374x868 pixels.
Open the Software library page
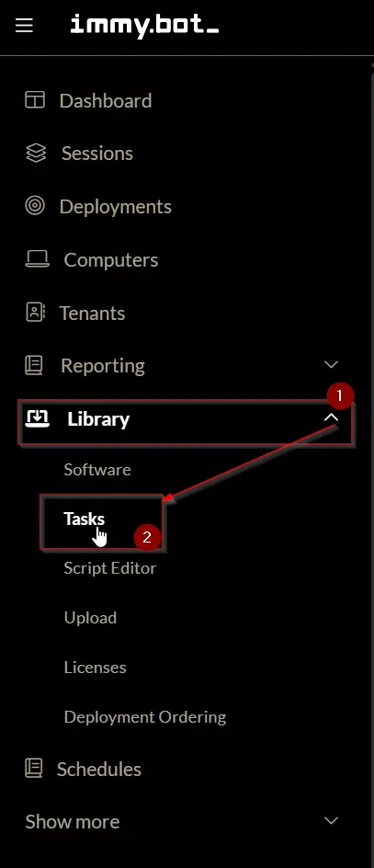pyautogui.click(x=97, y=470)
